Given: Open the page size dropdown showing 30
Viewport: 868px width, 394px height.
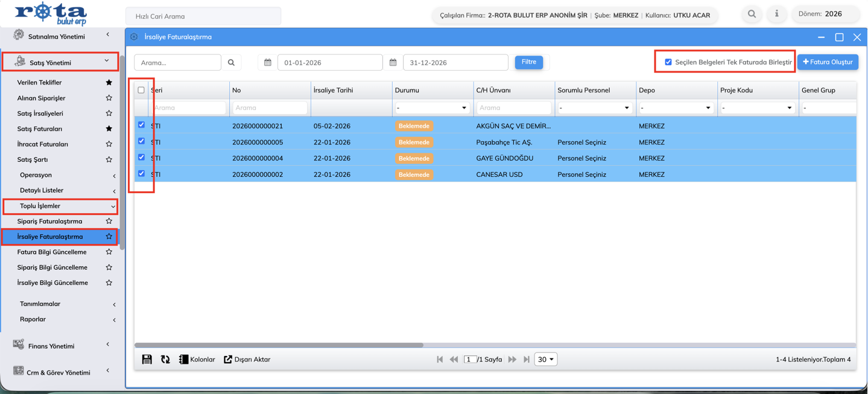Looking at the screenshot, I should click(545, 360).
